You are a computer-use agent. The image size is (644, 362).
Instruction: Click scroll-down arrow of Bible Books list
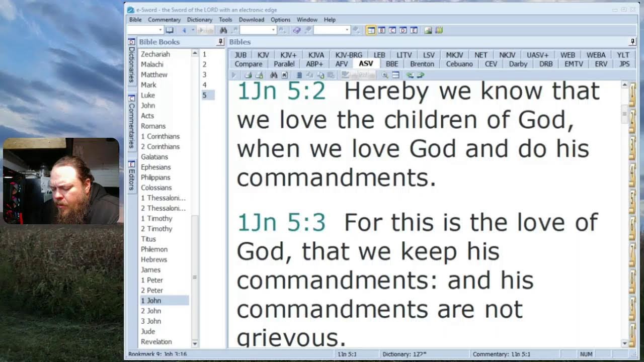click(195, 344)
